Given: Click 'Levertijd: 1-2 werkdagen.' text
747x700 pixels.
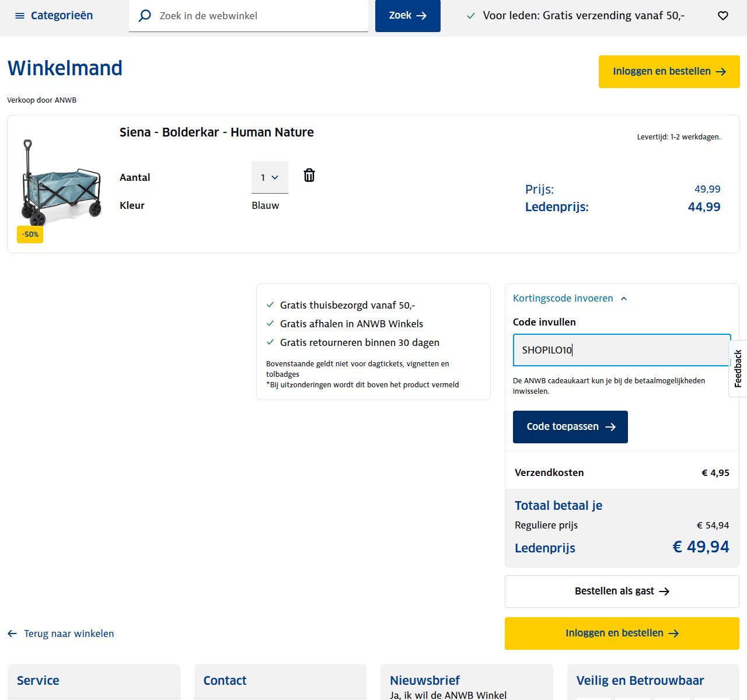Looking at the screenshot, I should [679, 137].
